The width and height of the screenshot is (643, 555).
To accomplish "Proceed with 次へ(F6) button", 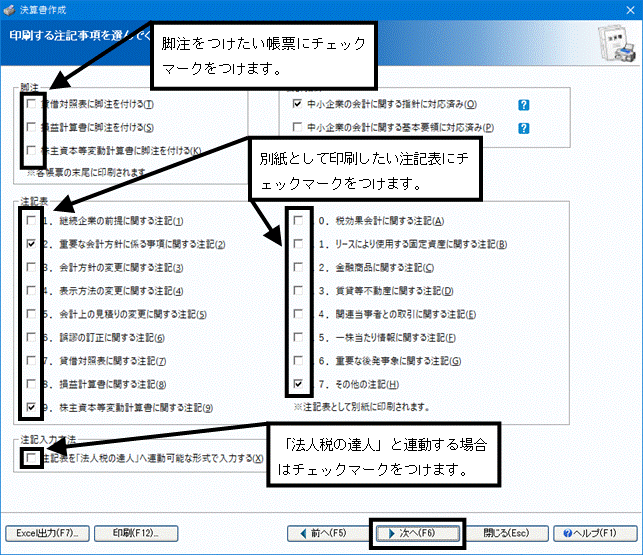I will pyautogui.click(x=418, y=534).
